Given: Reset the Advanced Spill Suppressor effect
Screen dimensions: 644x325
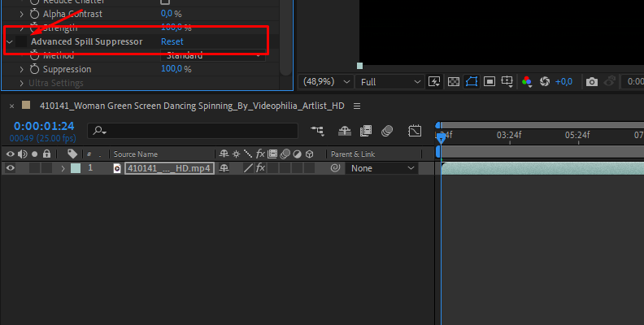Looking at the screenshot, I should [x=172, y=41].
